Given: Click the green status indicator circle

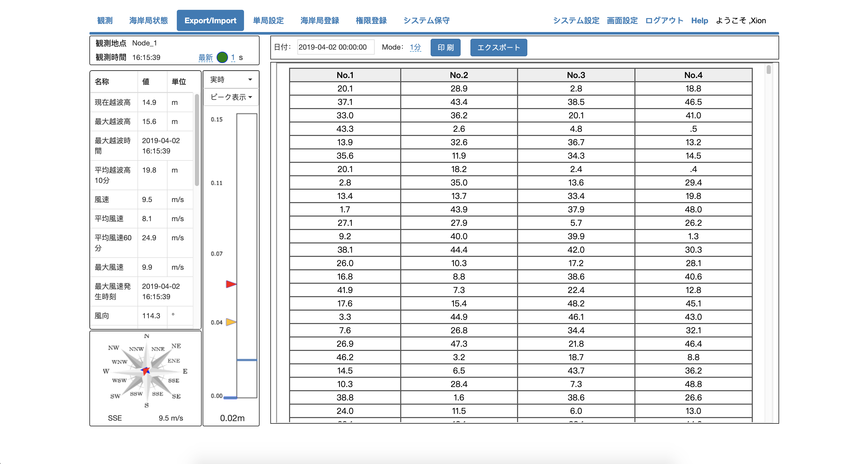Looking at the screenshot, I should tap(222, 57).
